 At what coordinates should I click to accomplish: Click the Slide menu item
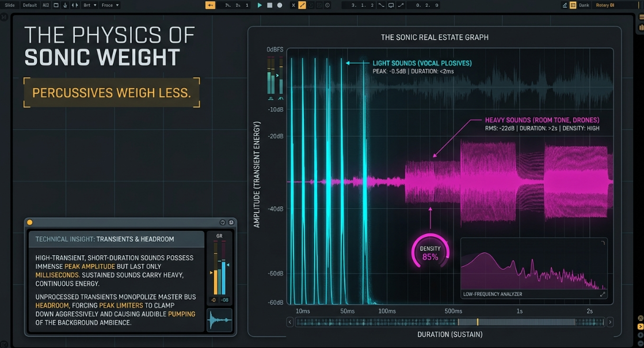[10, 5]
